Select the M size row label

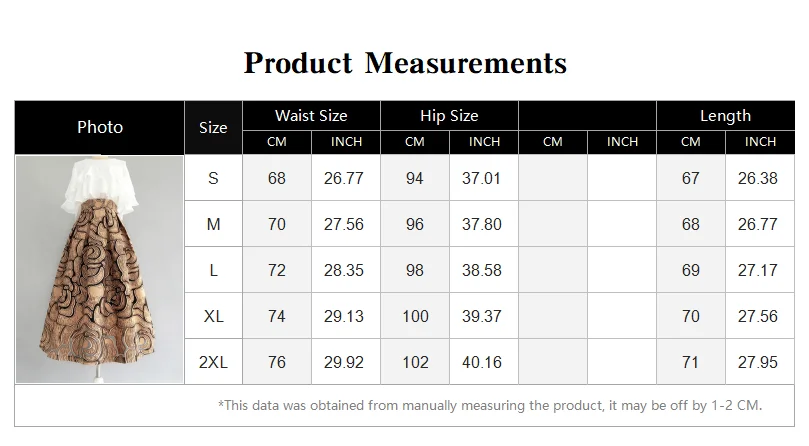[x=213, y=224]
